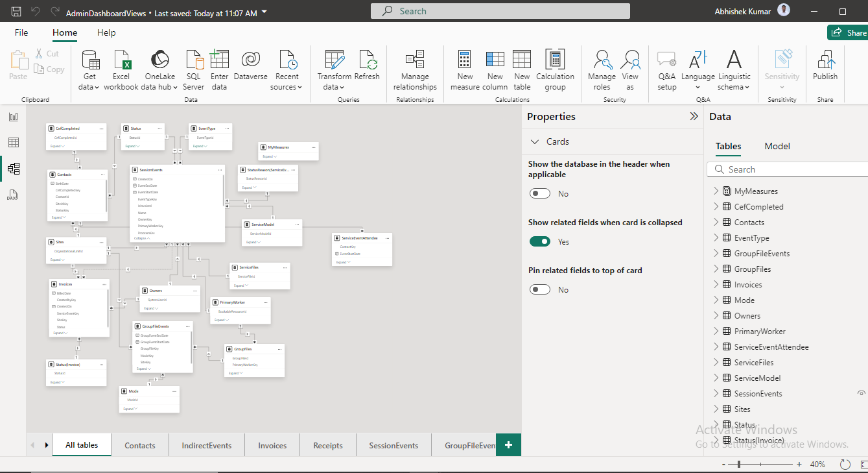Viewport: 868px width, 473px height.
Task: Click the zoom slider handle
Action: pos(739,465)
